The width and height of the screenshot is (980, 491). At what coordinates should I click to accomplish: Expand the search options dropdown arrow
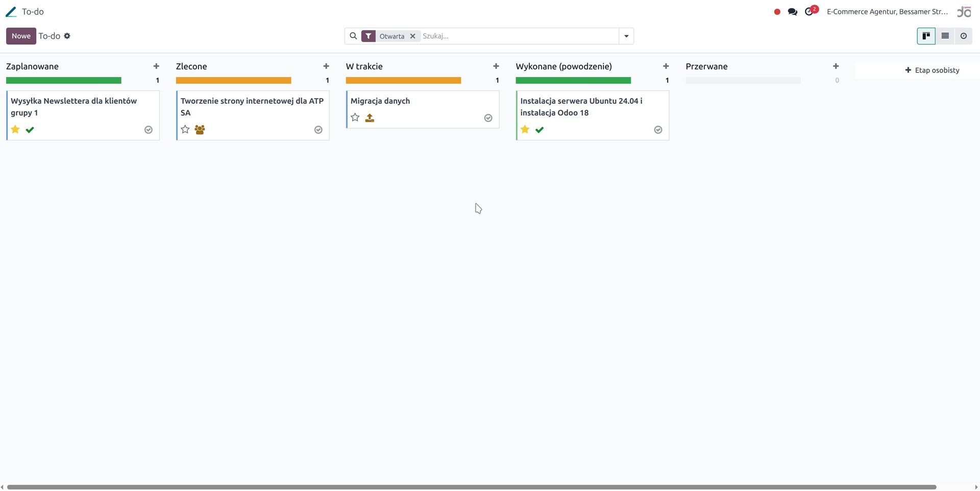point(626,36)
